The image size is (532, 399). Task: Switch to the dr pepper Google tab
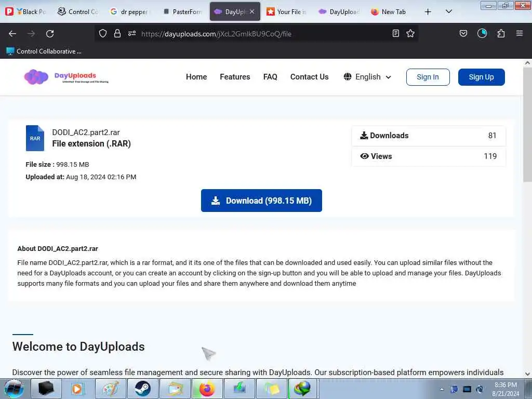[129, 11]
